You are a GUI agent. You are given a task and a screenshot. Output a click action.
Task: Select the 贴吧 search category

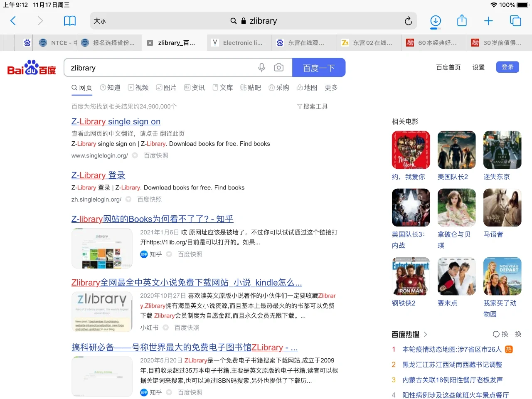tap(251, 88)
